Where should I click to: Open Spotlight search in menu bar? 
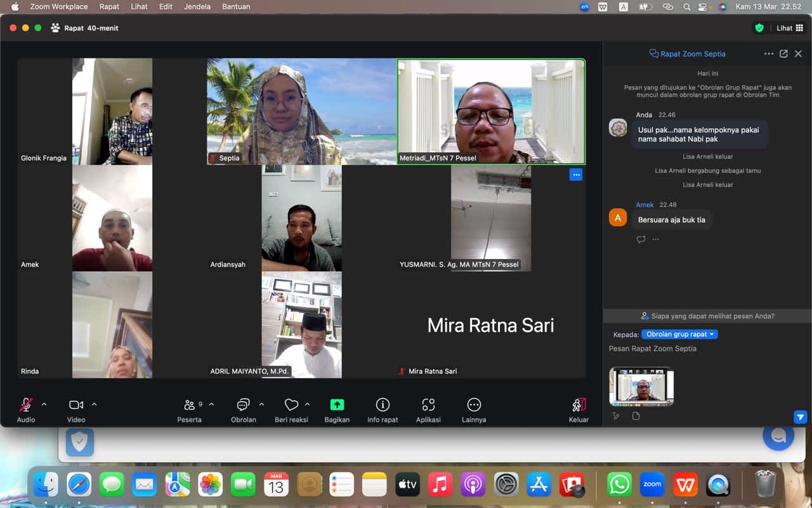coord(686,6)
